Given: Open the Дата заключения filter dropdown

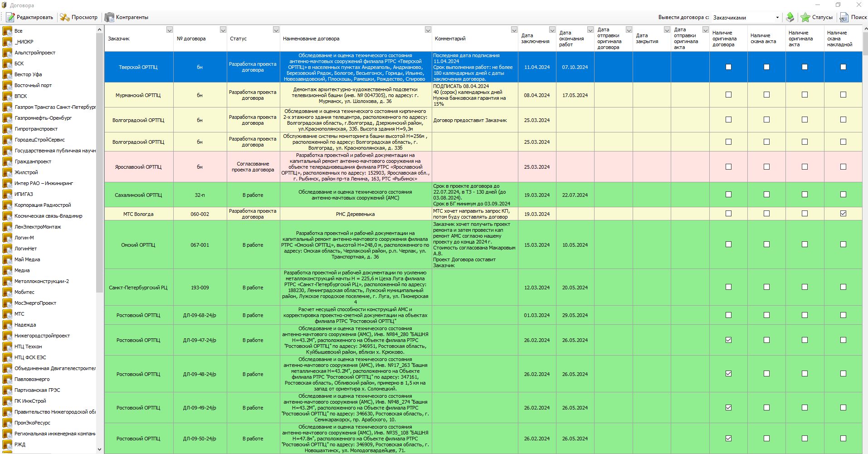Looking at the screenshot, I should (x=552, y=29).
